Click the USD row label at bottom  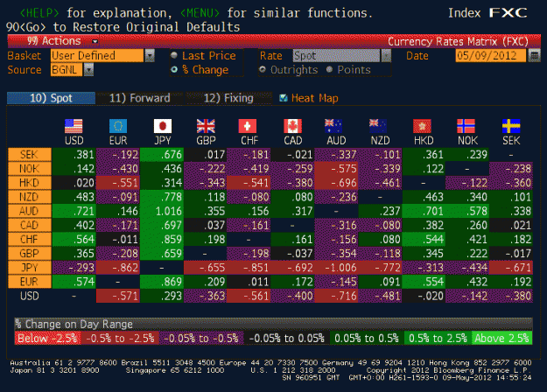[29, 296]
